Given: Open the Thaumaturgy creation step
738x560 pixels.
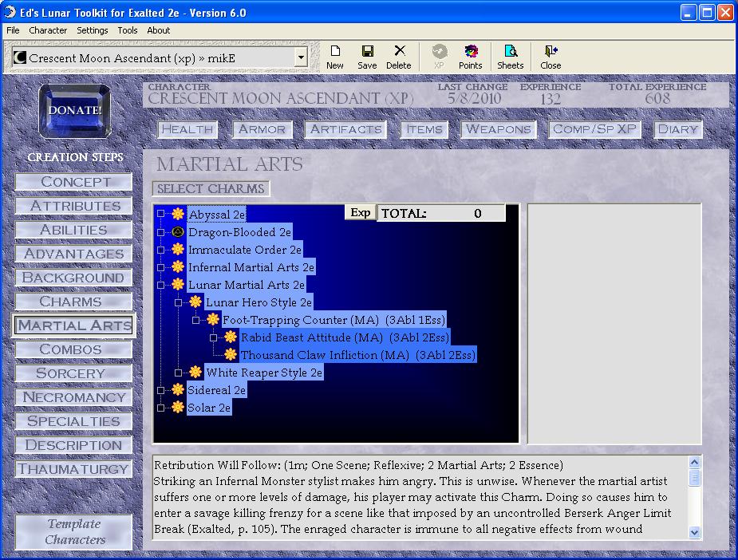Looking at the screenshot, I should coord(74,469).
